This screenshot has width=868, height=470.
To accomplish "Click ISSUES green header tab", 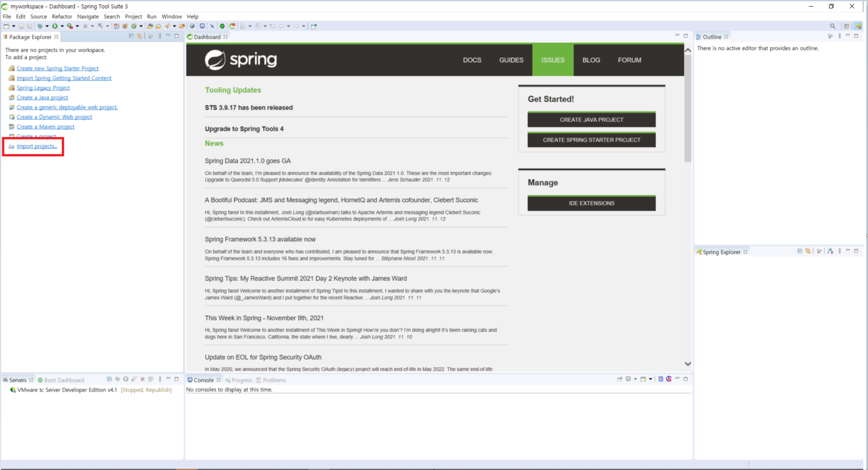I will pyautogui.click(x=553, y=60).
